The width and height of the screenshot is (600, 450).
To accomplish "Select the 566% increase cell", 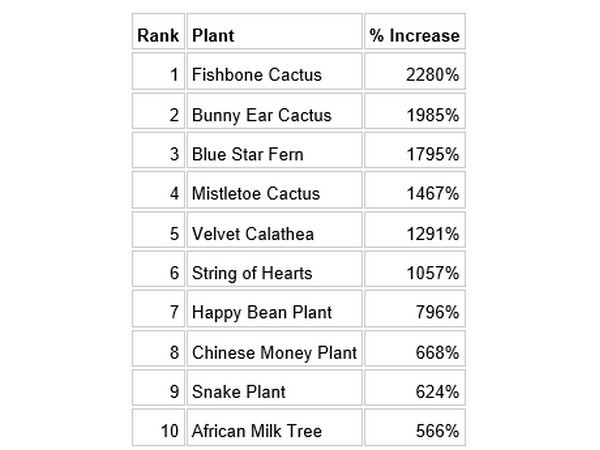I will pyautogui.click(x=414, y=432).
